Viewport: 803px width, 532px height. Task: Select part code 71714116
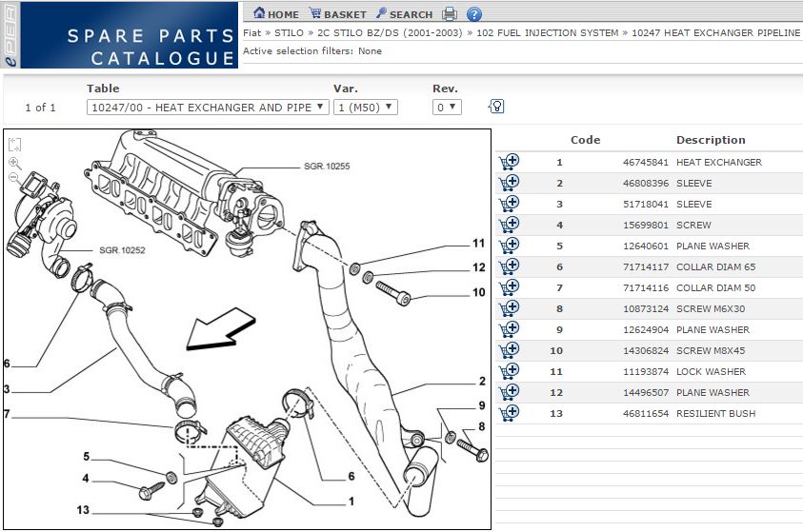pos(646,288)
